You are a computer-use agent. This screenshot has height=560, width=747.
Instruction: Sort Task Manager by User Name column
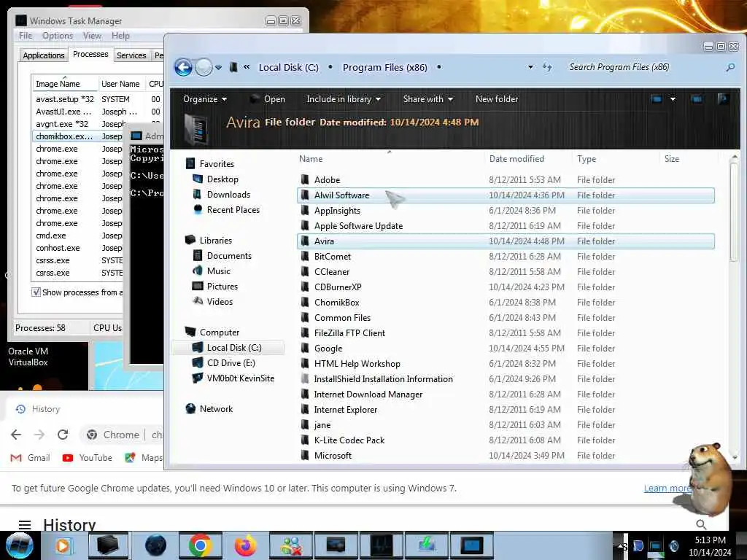(120, 84)
